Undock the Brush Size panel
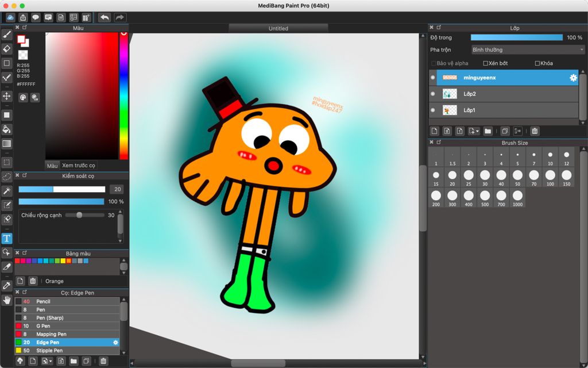Image resolution: width=588 pixels, height=368 pixels. (439, 143)
